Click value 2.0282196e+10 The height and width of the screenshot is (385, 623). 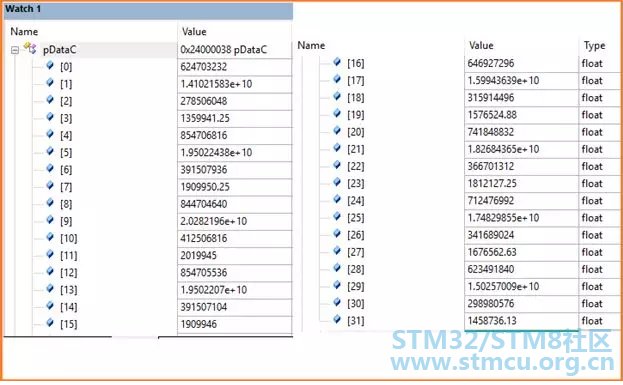[x=214, y=221]
